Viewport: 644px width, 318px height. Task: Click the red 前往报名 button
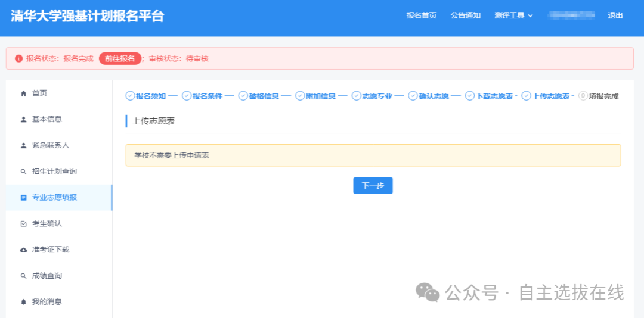(120, 58)
